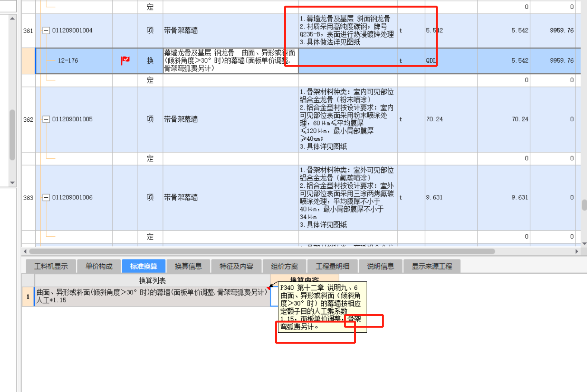The width and height of the screenshot is (587, 392).
Task: Click the left sidebar scroll up arrow
Action: point(12,18)
